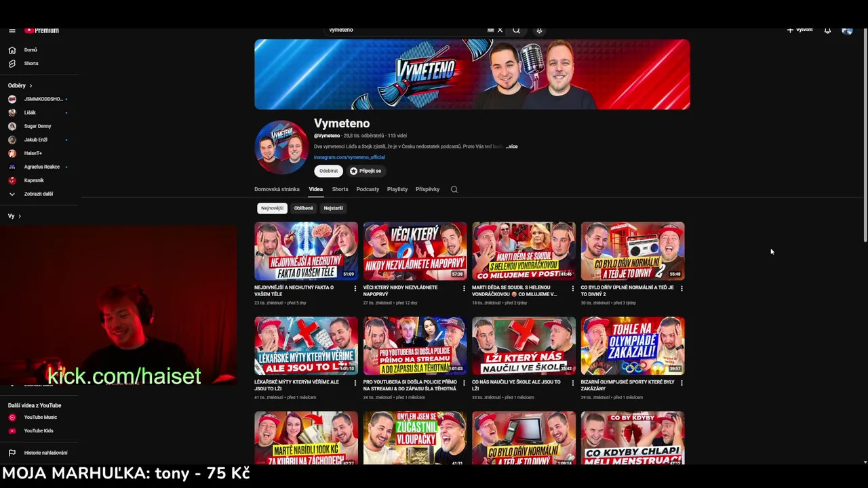Switch to Domovská stránka tab

[277, 189]
